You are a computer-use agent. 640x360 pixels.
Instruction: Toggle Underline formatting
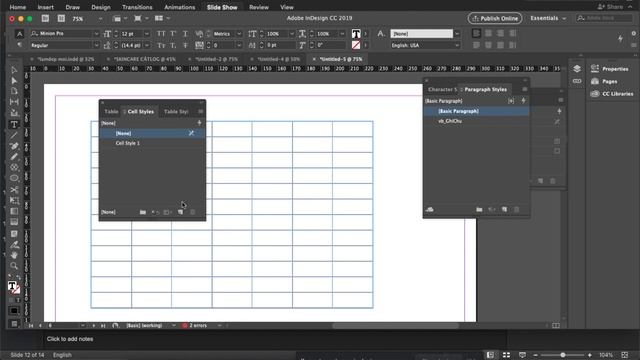(185, 33)
